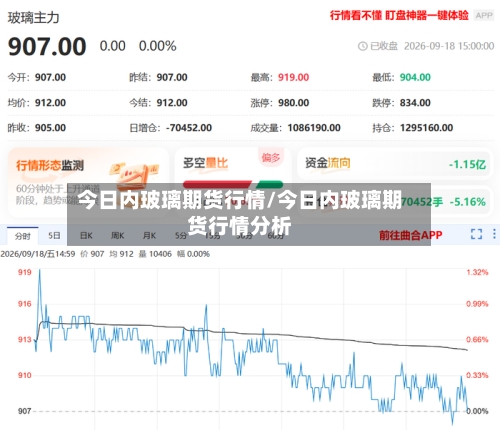This screenshot has width=500, height=430.
Task: Select the 分时 chart tab
Action: [x=23, y=236]
